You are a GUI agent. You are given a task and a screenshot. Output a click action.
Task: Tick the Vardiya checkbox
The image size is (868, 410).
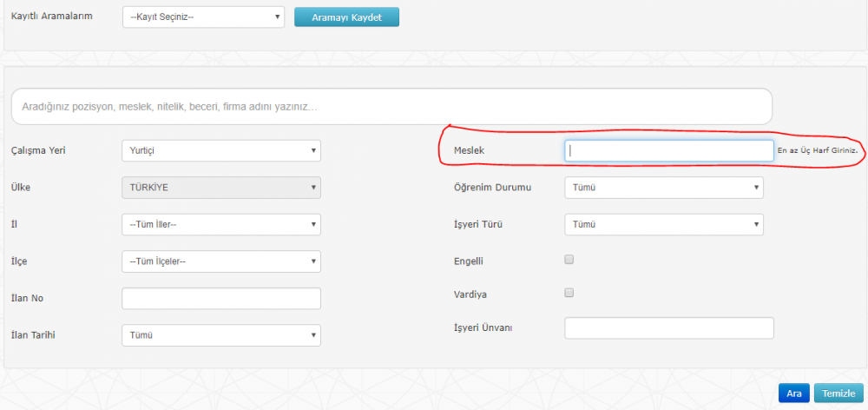(569, 293)
